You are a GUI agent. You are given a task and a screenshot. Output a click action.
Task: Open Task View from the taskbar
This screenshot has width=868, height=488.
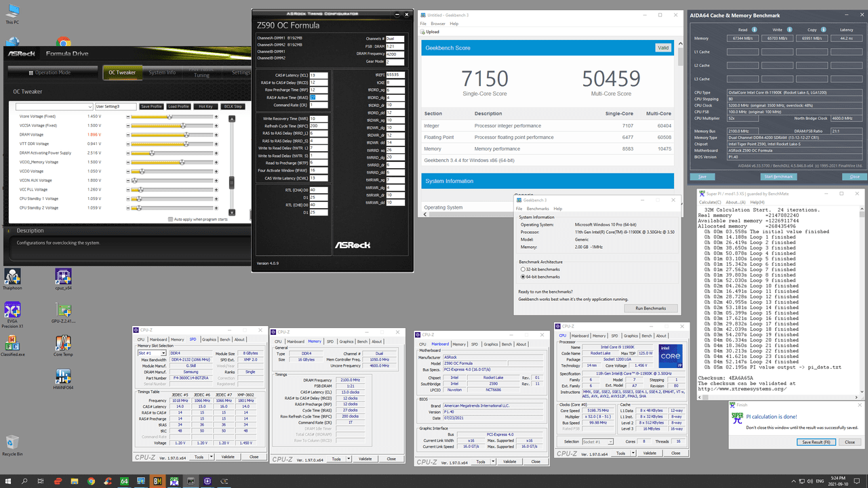pos(41,481)
